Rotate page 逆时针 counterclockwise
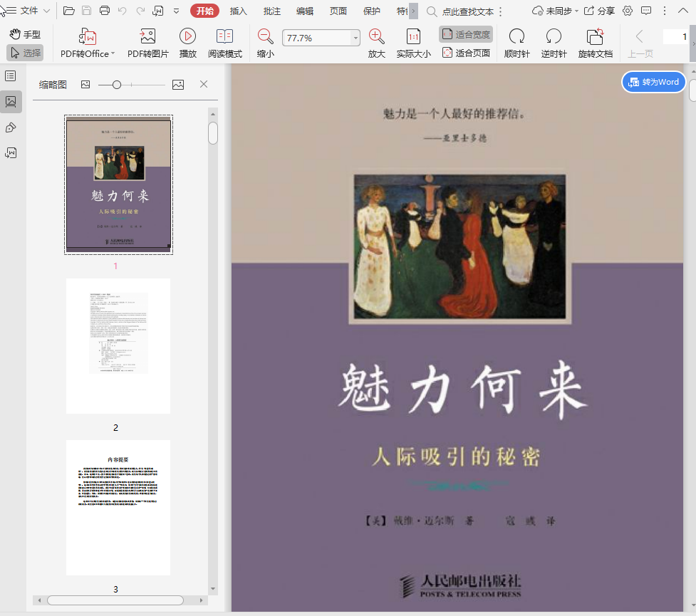The height and width of the screenshot is (616, 696). 554,37
